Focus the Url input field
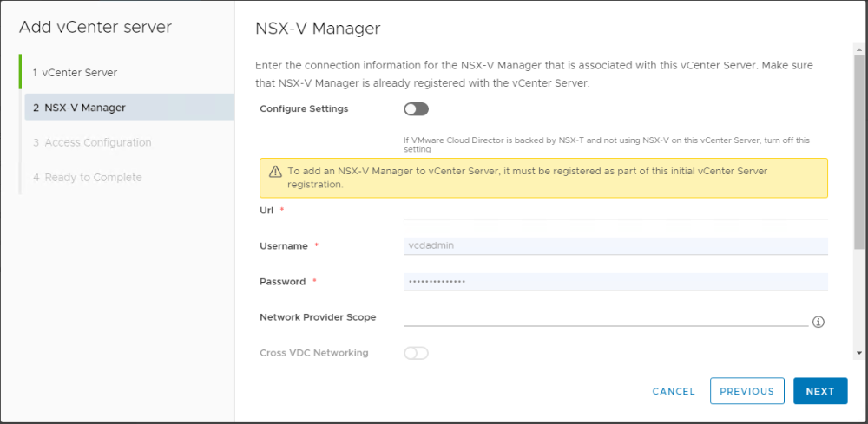Screen dimensions: 868x424 pyautogui.click(x=615, y=211)
